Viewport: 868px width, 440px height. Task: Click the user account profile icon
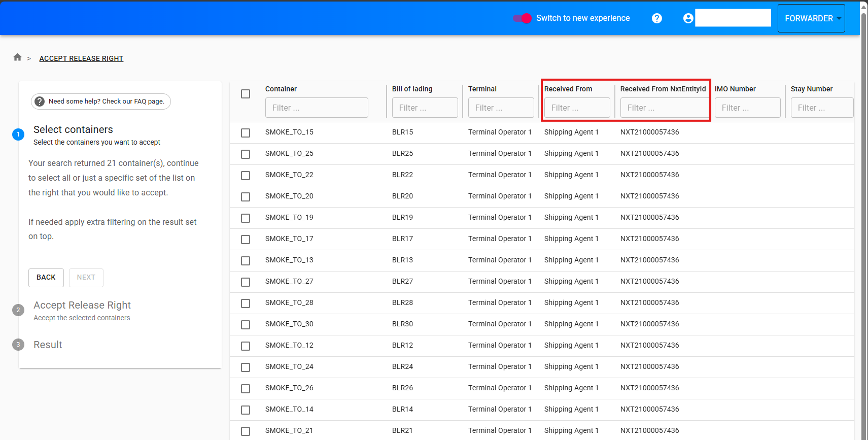(x=688, y=18)
